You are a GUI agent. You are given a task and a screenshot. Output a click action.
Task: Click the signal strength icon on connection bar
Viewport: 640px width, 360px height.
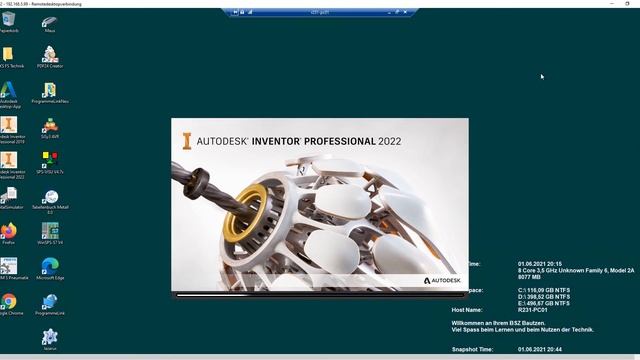250,12
